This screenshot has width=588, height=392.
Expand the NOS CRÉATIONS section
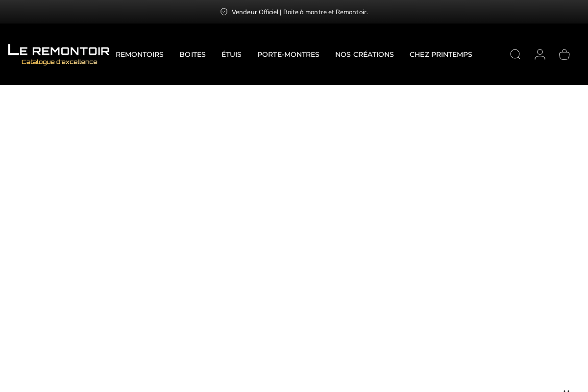tap(364, 54)
